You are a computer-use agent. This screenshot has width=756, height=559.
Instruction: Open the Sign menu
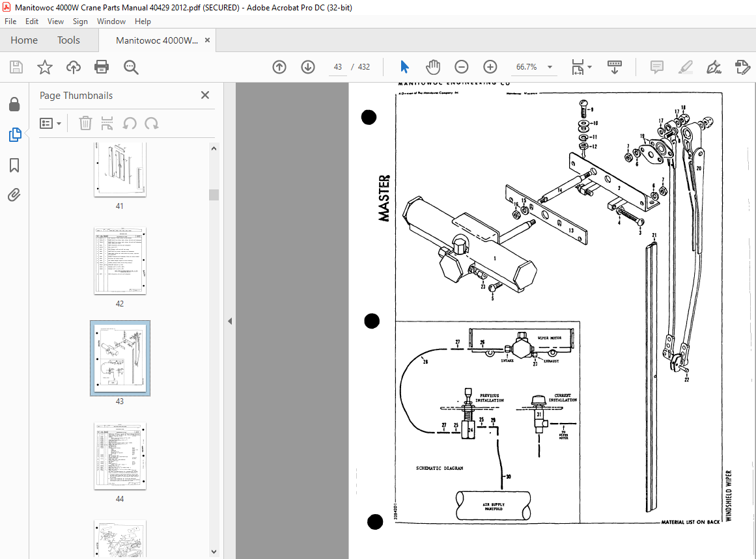pos(80,21)
